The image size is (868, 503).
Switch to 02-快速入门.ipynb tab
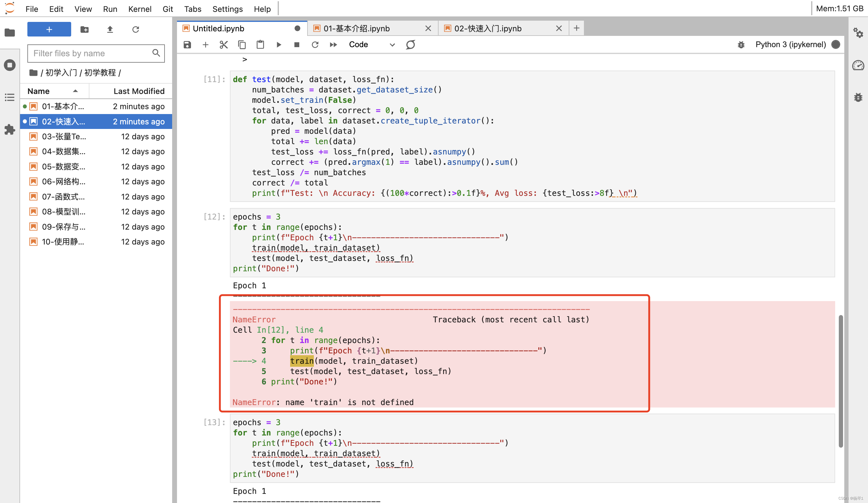pos(503,28)
